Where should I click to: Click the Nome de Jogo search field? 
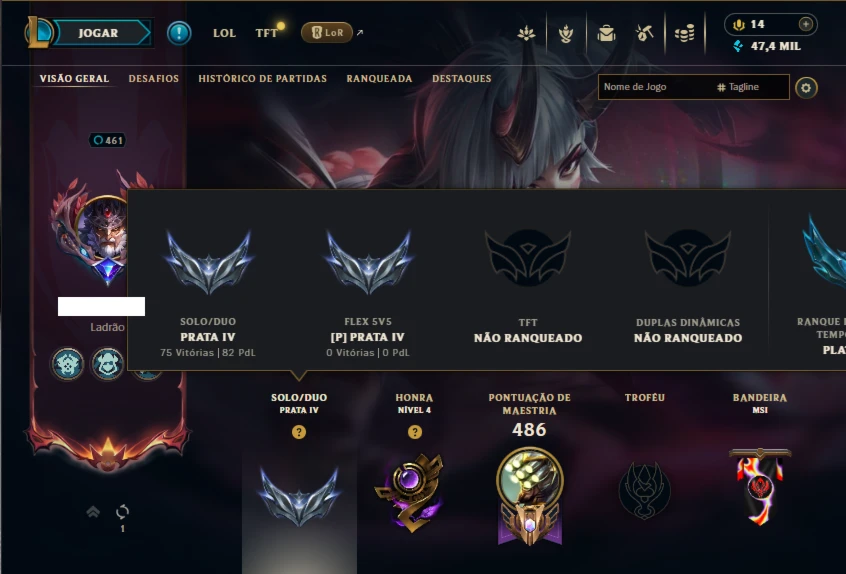654,87
